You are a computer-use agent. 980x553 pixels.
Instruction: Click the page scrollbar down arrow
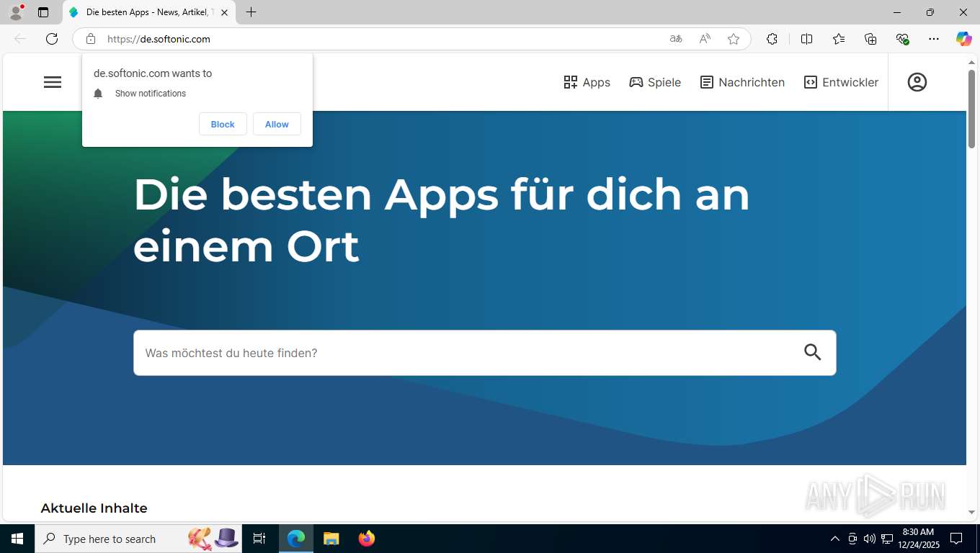point(971,512)
